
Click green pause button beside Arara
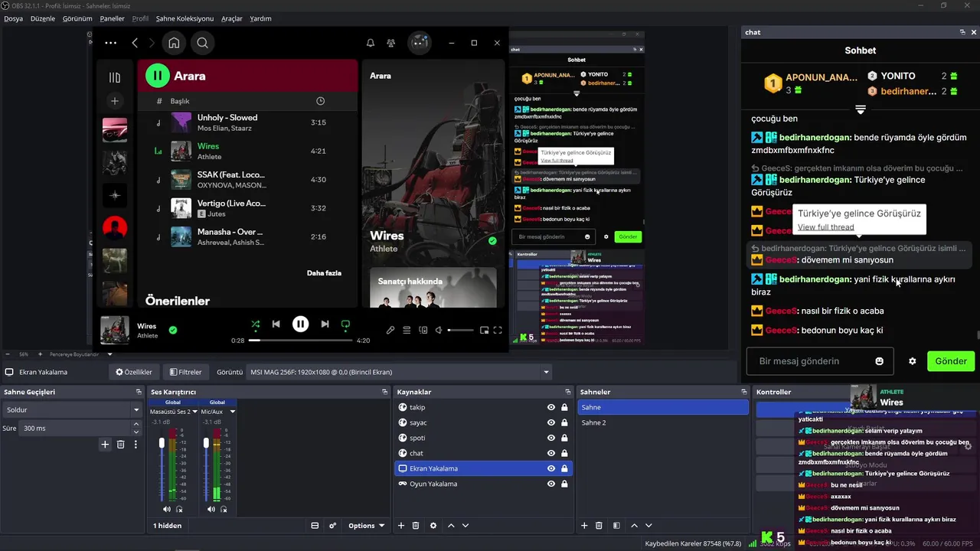click(x=157, y=75)
